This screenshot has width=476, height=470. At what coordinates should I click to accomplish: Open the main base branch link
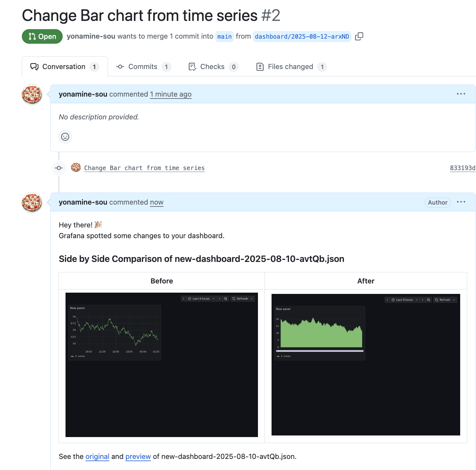(224, 36)
